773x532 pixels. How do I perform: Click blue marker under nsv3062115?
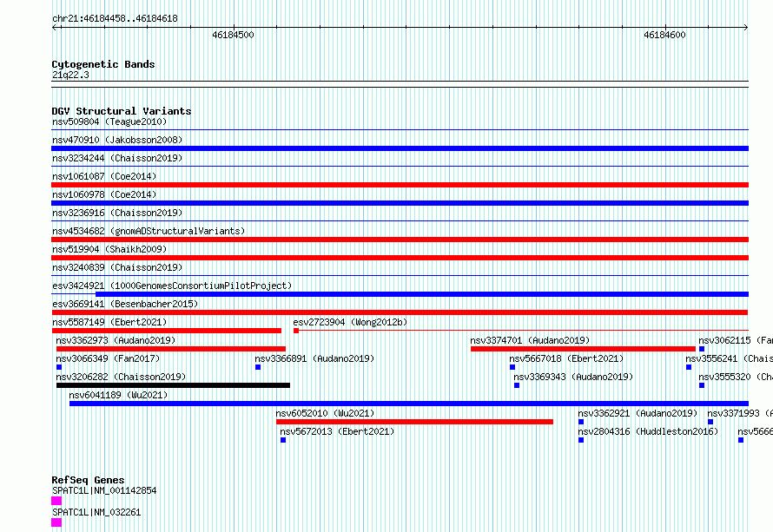[702, 349]
